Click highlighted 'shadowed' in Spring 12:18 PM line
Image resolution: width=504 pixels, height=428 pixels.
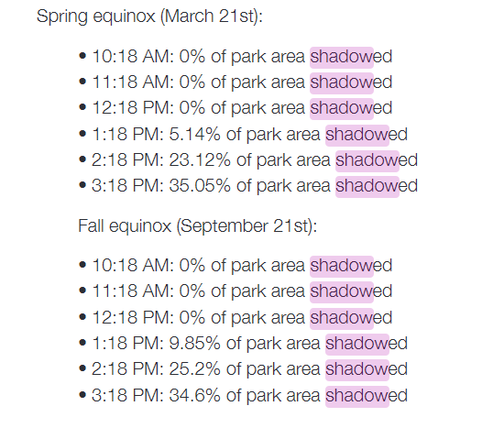point(351,108)
